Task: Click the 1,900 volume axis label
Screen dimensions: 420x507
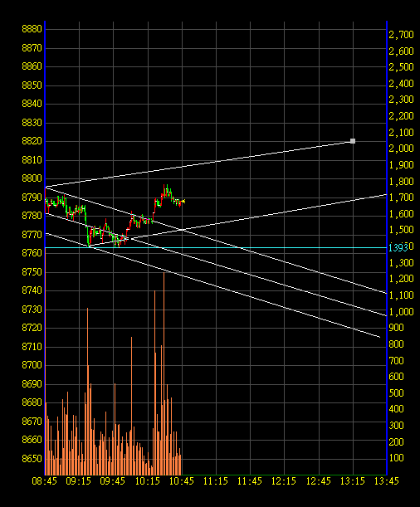Action: (x=401, y=165)
